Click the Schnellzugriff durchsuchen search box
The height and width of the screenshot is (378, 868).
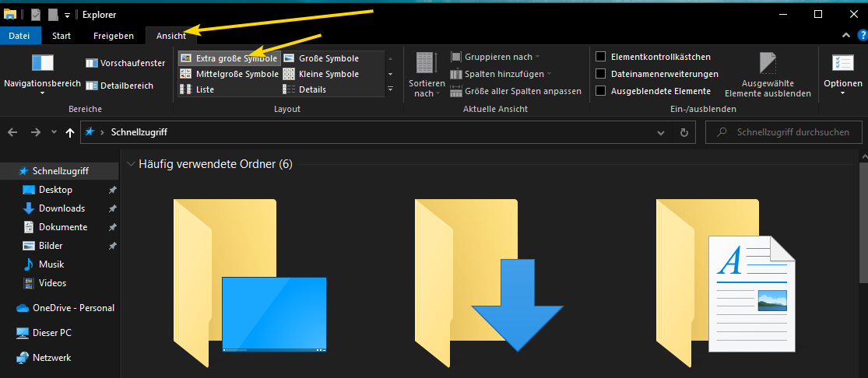(x=784, y=132)
